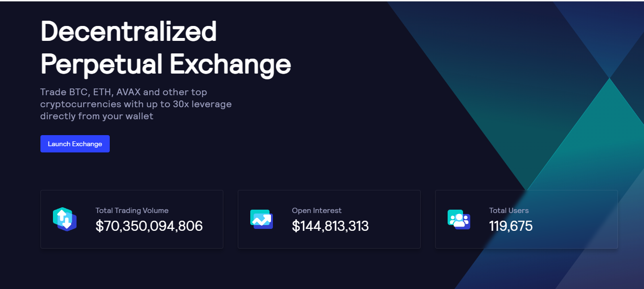The height and width of the screenshot is (289, 644).
Task: Click the 119,675 users count
Action: [x=511, y=226]
